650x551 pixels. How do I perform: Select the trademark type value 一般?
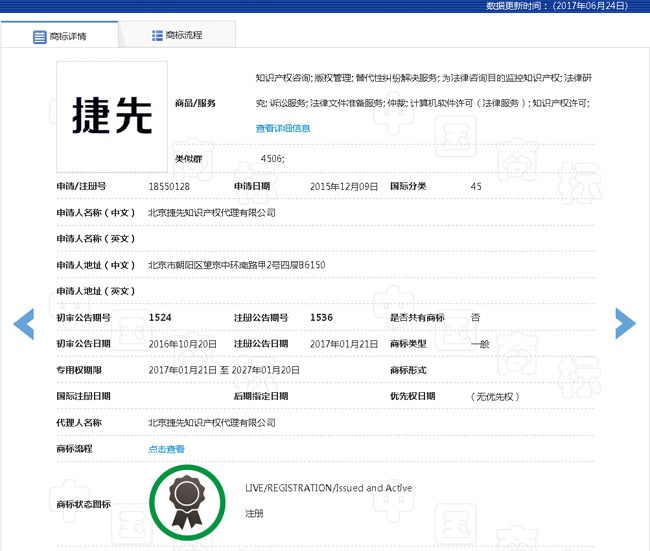pyautogui.click(x=480, y=344)
